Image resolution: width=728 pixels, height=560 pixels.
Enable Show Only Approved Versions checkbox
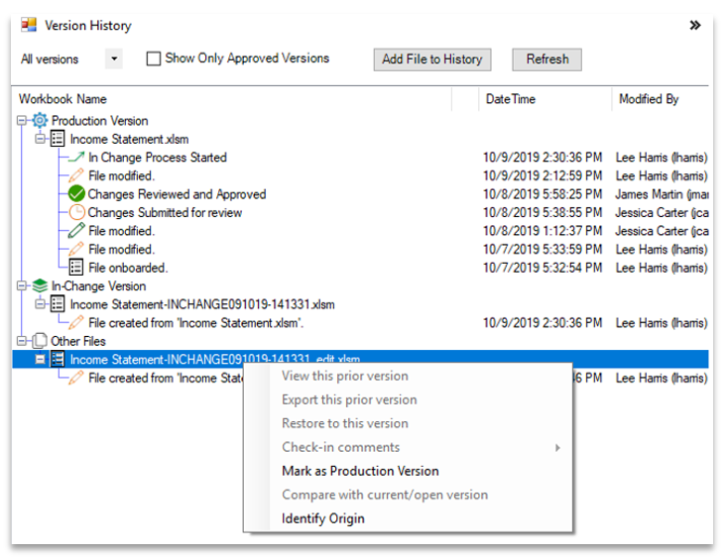(153, 58)
